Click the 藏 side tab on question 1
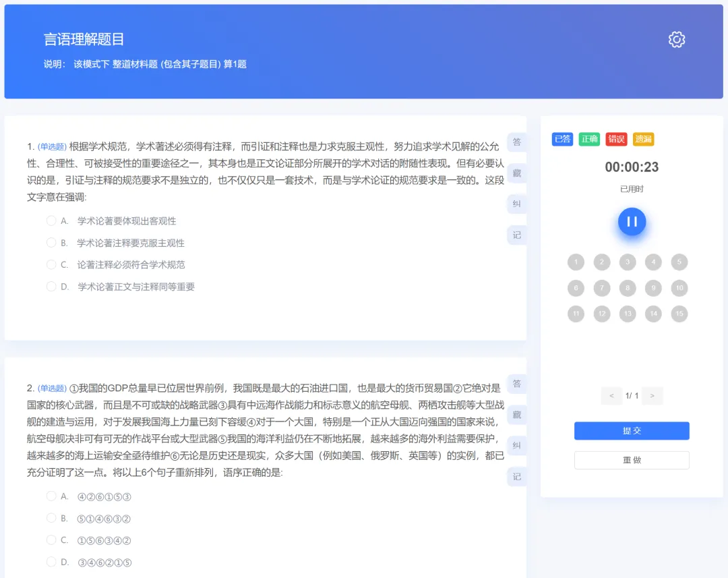The image size is (728, 578). [x=517, y=173]
